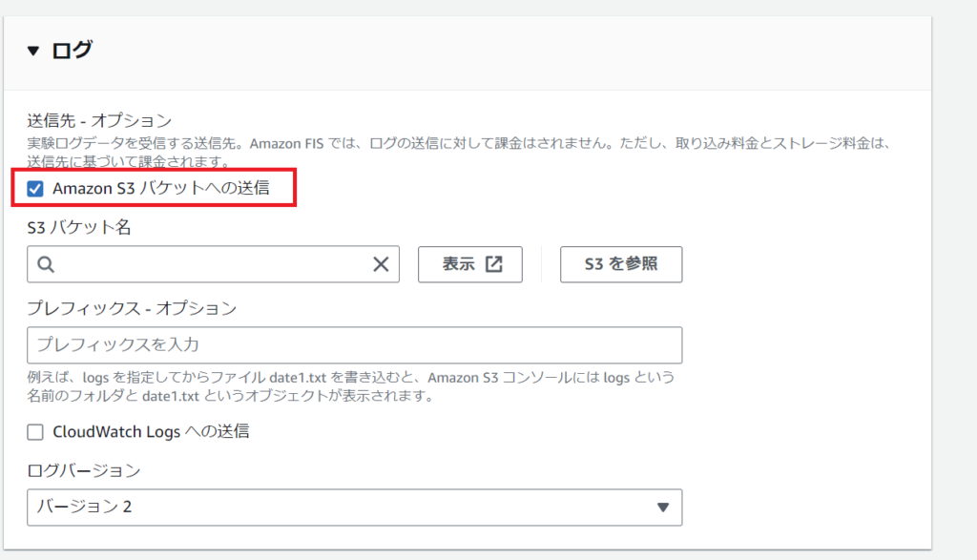Image resolution: width=977 pixels, height=560 pixels.
Task: Focus the プレフィックスを入力 field
Action: pyautogui.click(x=355, y=345)
